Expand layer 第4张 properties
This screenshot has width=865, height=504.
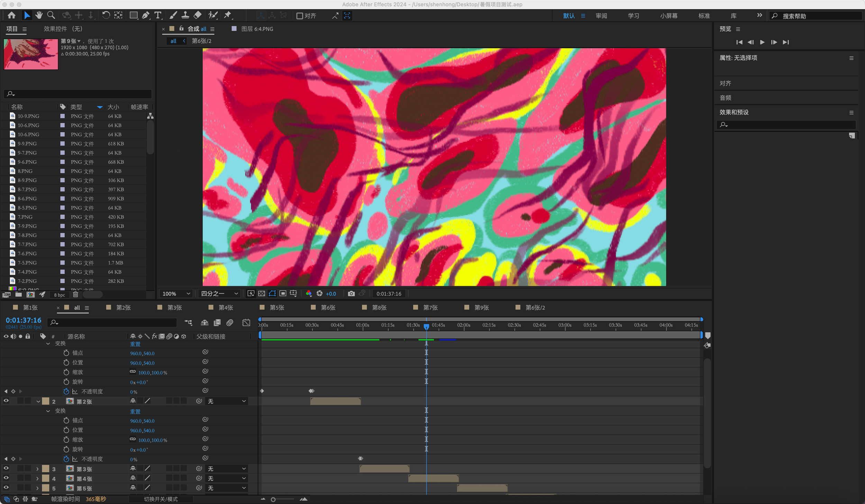pos(37,478)
